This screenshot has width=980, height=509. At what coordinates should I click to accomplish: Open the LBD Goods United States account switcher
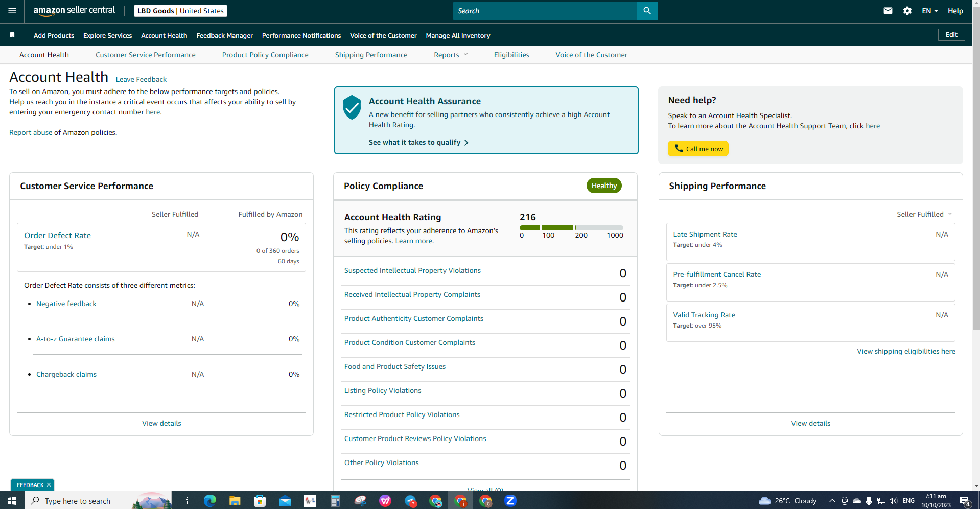(x=180, y=11)
